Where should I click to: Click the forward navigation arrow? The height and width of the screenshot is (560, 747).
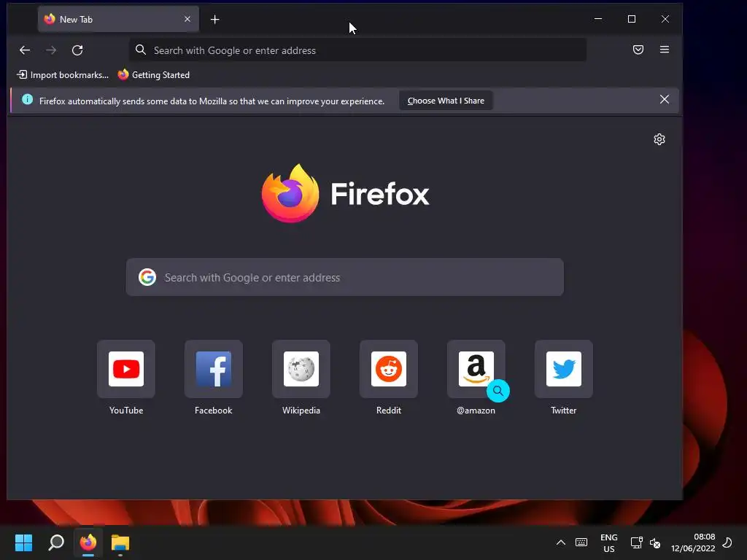51,50
